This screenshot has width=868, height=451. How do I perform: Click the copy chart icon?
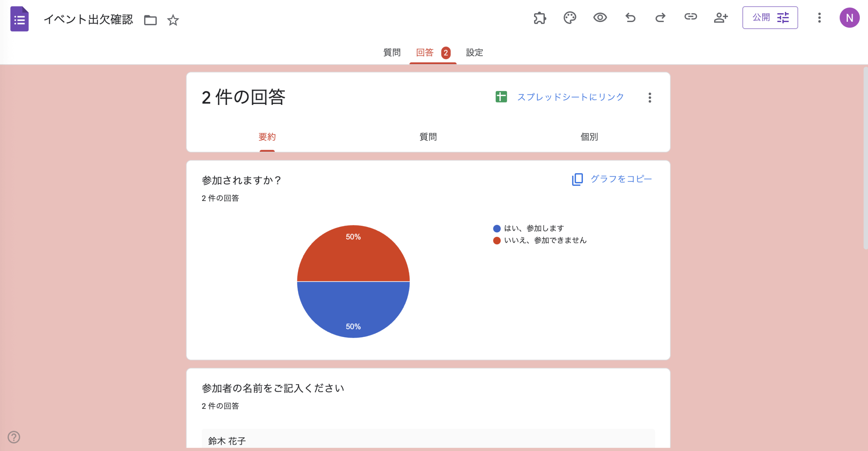(577, 179)
